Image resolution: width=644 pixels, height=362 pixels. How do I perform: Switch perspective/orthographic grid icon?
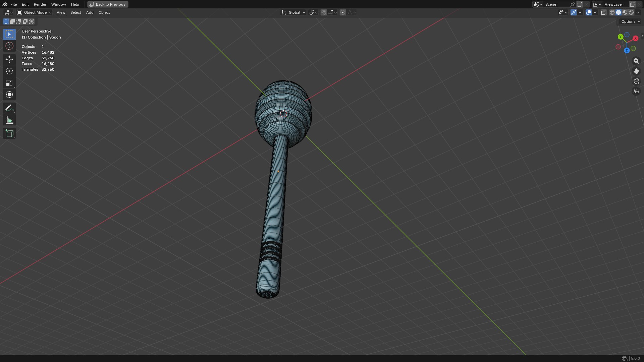[x=636, y=91]
